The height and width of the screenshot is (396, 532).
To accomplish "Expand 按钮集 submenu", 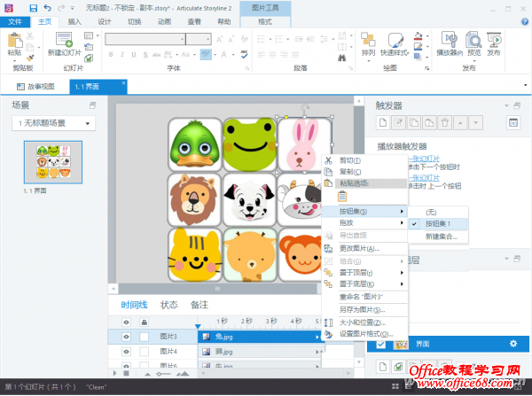I will 364,212.
